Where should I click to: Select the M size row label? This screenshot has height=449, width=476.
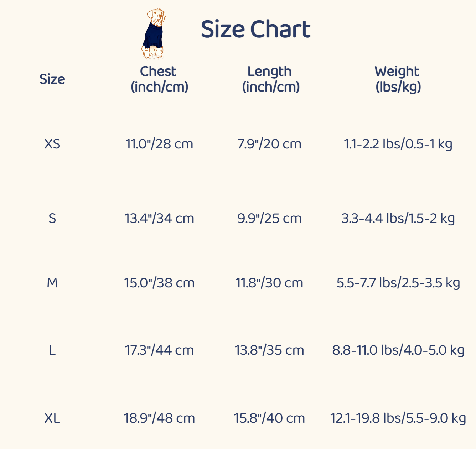tap(52, 283)
